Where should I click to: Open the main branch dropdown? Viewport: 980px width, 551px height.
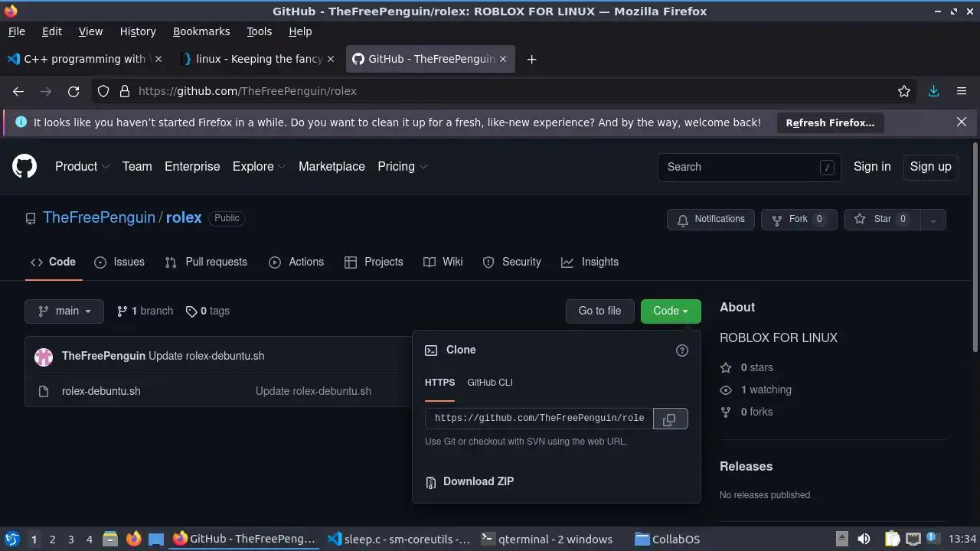point(64,311)
